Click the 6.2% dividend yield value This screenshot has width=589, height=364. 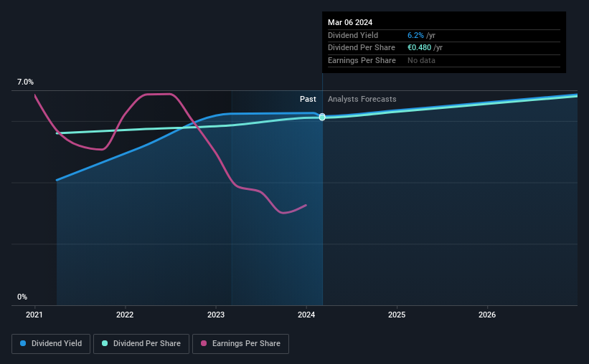(x=416, y=35)
